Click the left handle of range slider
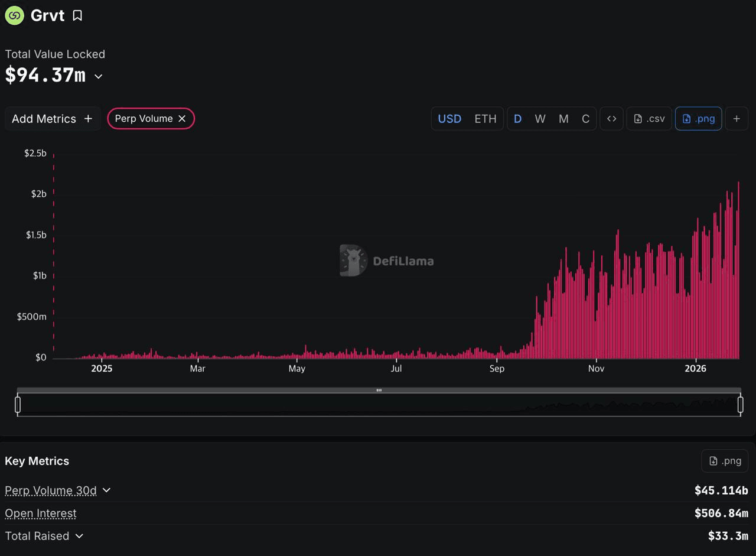Viewport: 756px width, 556px height. tap(18, 405)
